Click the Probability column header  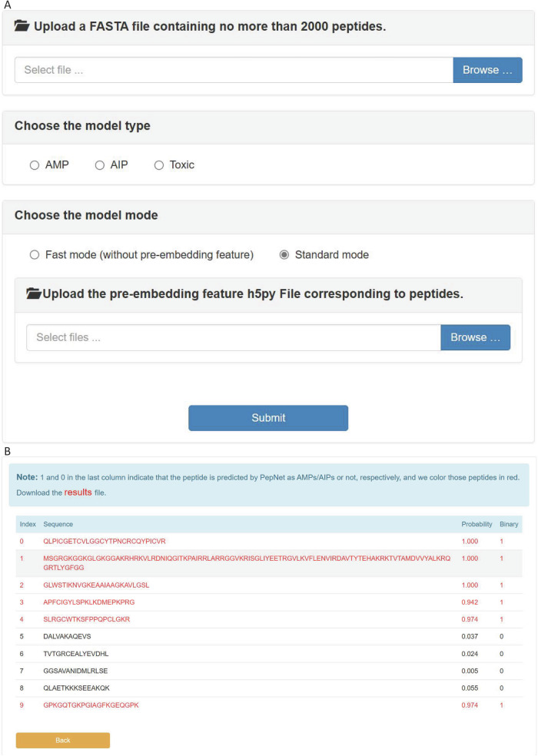[477, 524]
